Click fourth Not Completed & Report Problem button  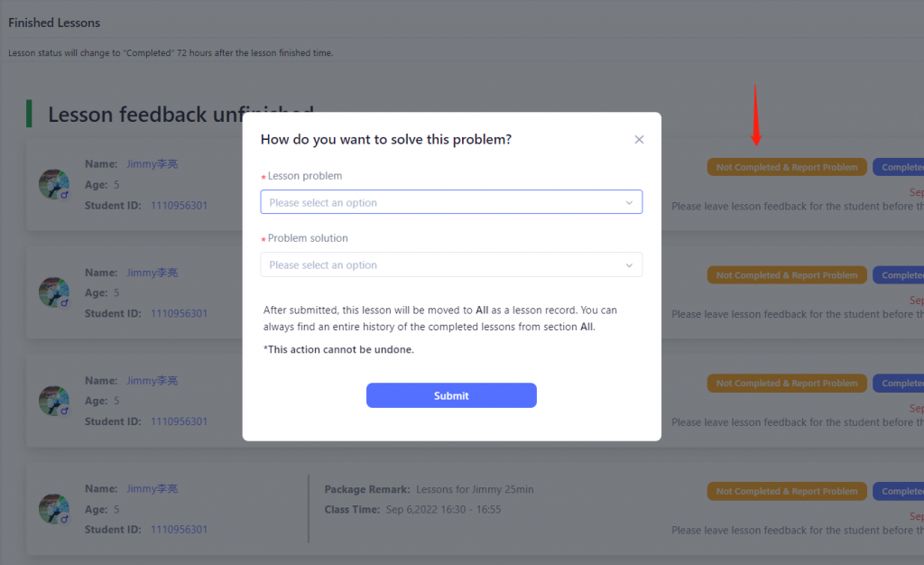[787, 491]
